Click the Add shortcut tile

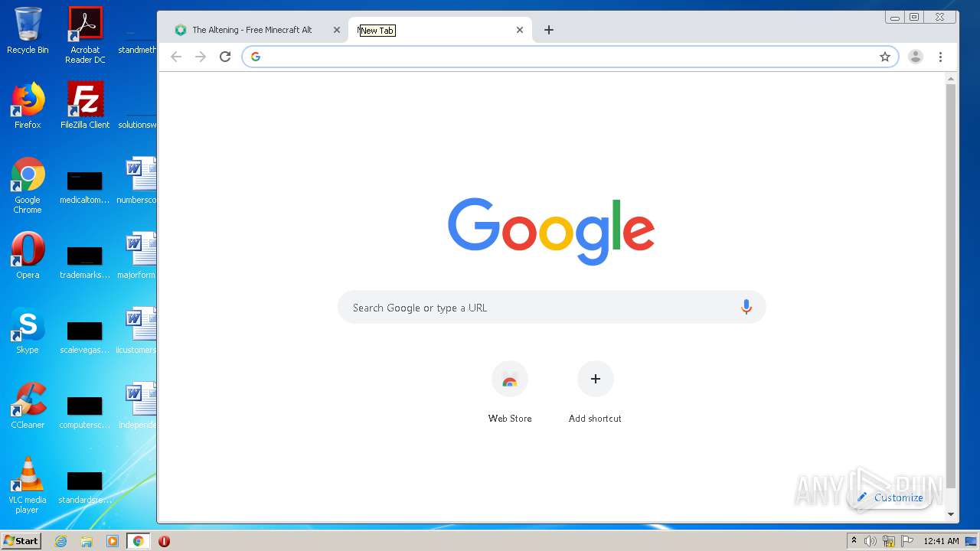pyautogui.click(x=595, y=393)
